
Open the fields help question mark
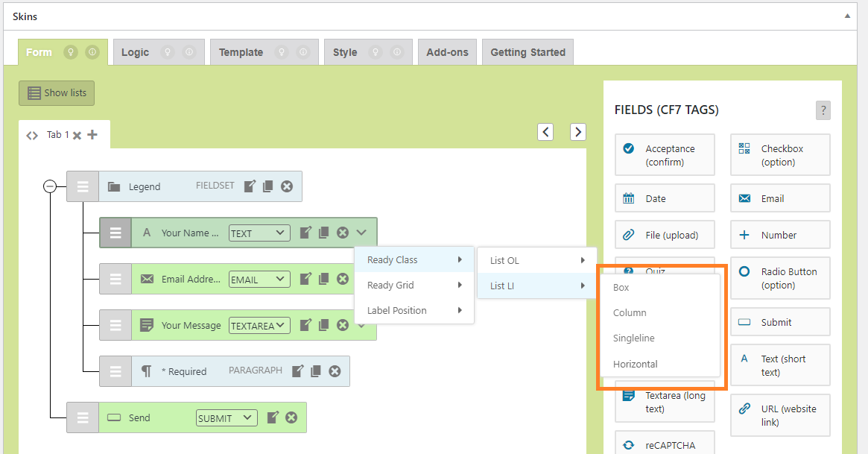pyautogui.click(x=823, y=110)
